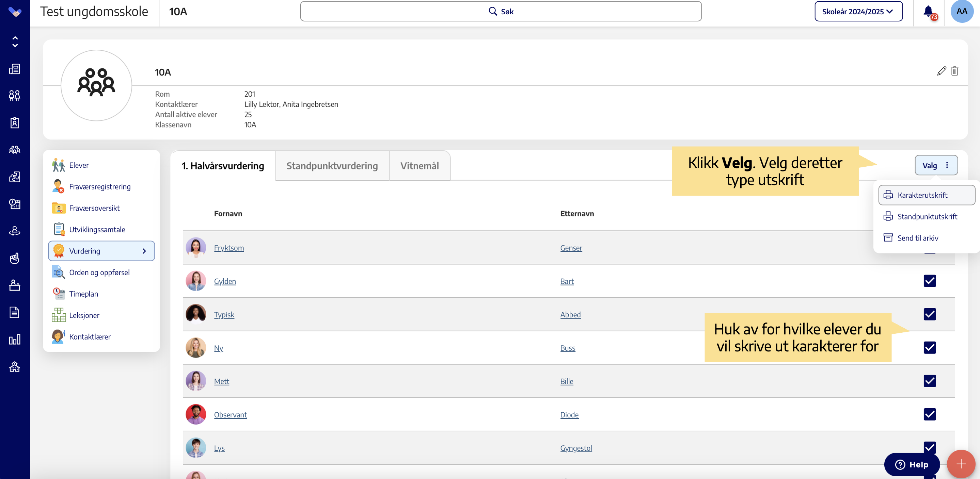Open the raised-hand icon in the sidebar
The image size is (980, 479).
click(15, 258)
